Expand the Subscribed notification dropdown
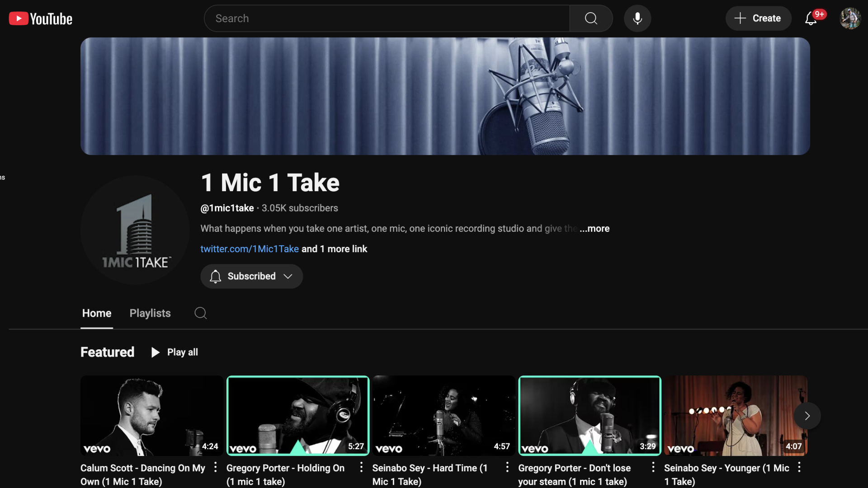This screenshot has height=488, width=868. click(252, 276)
